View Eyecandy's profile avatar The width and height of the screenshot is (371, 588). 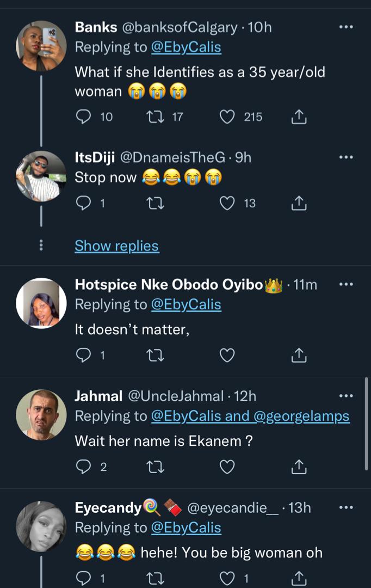point(41,526)
